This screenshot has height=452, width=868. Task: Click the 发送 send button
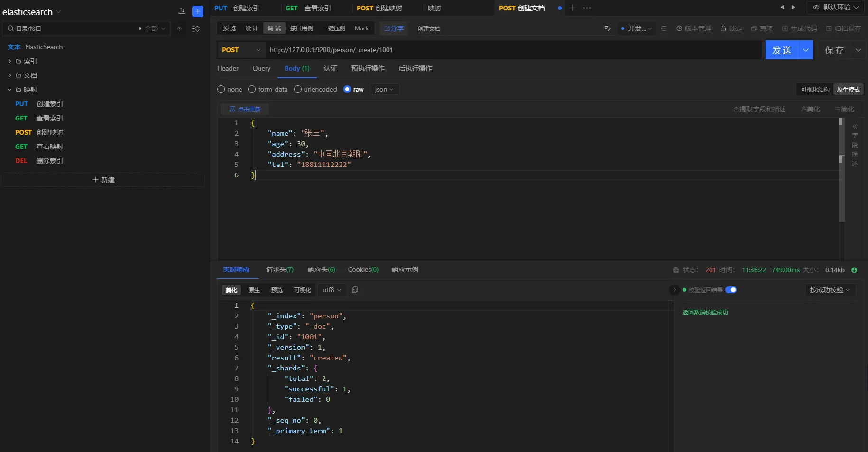(x=781, y=50)
